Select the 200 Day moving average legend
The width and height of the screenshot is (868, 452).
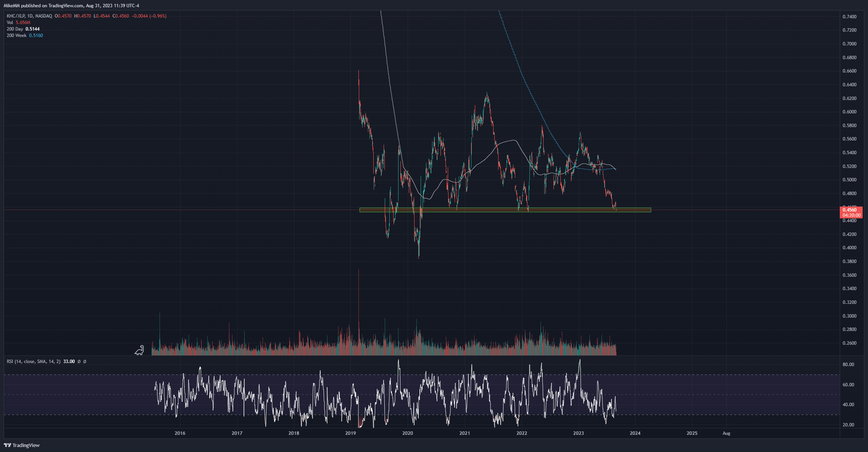point(23,29)
